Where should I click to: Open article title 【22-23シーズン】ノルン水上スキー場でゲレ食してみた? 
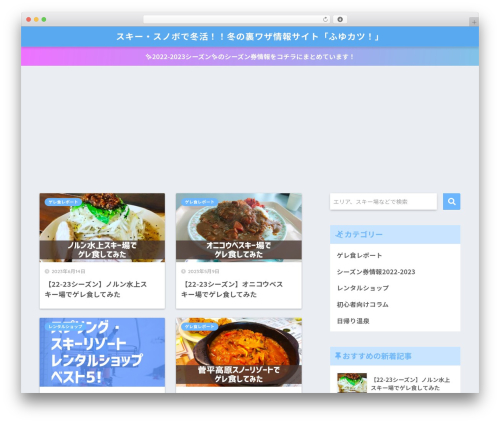tap(96, 289)
